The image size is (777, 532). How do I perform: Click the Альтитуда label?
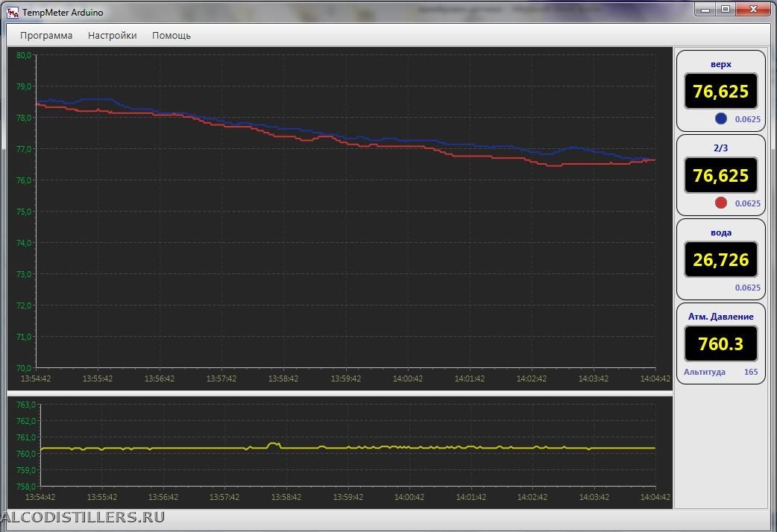coord(705,372)
